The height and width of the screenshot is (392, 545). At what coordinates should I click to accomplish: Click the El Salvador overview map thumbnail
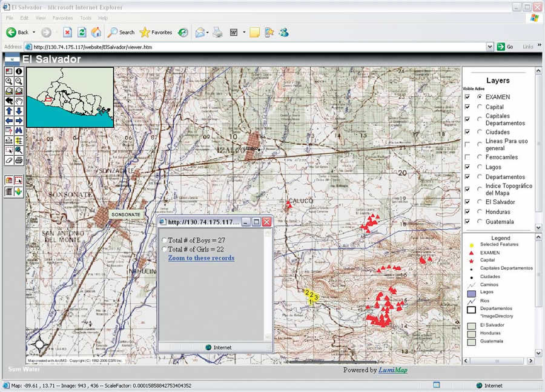click(70, 97)
